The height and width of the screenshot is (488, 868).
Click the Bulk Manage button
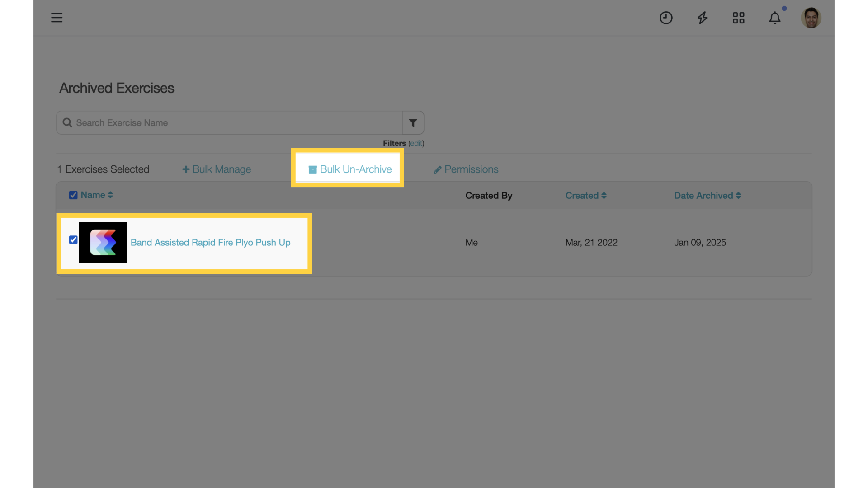[x=217, y=169]
